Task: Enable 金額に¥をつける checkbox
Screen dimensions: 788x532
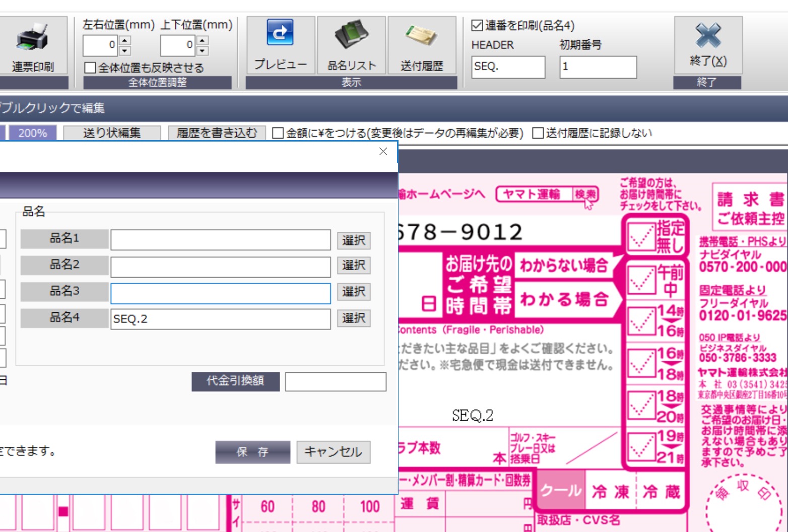Action: (278, 133)
